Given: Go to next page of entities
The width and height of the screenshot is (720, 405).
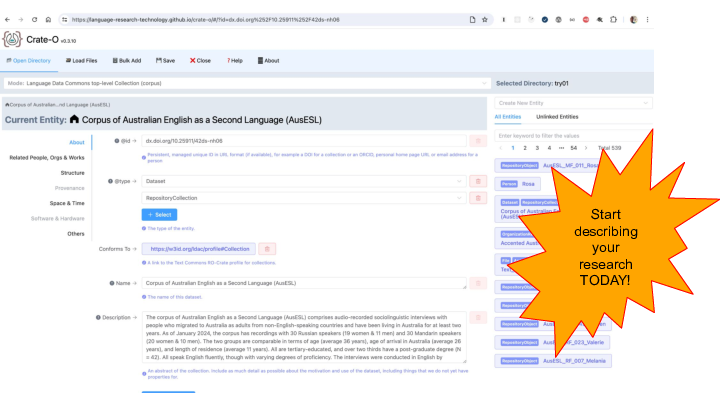Looking at the screenshot, I should coord(586,148).
